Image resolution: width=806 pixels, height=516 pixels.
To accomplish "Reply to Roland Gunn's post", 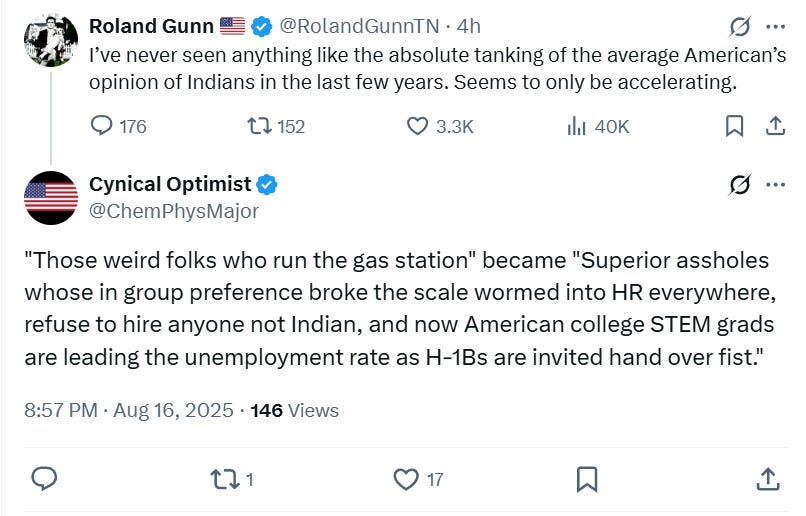I will 103,126.
